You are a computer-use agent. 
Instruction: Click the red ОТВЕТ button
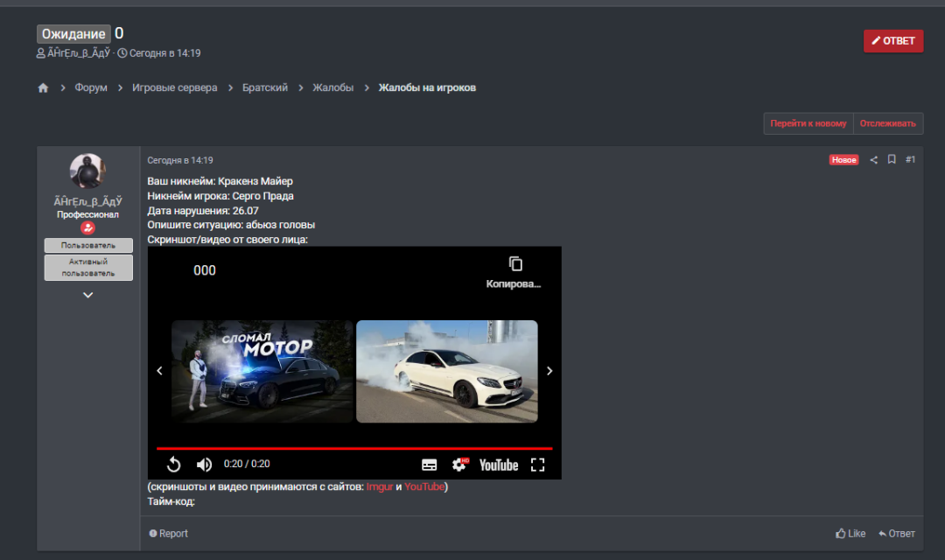[x=893, y=41]
